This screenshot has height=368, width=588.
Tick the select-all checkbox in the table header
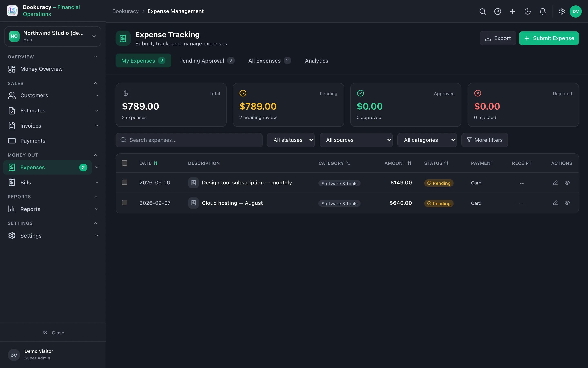coord(125,163)
